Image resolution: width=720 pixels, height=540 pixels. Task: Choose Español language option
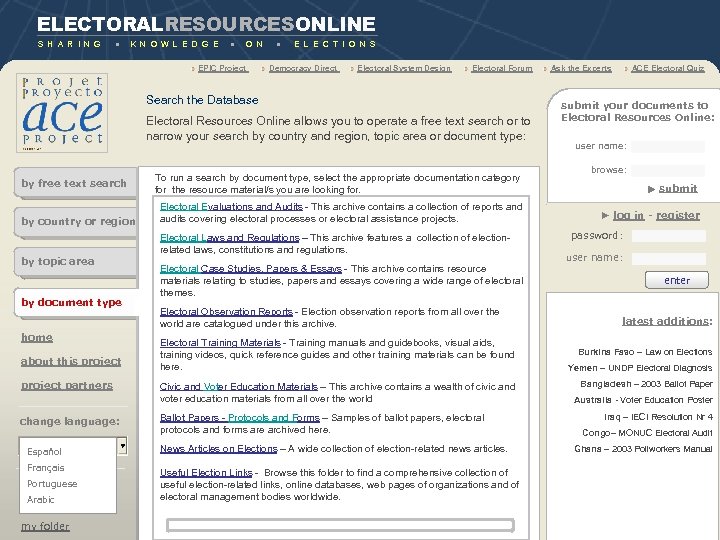pos(44,452)
